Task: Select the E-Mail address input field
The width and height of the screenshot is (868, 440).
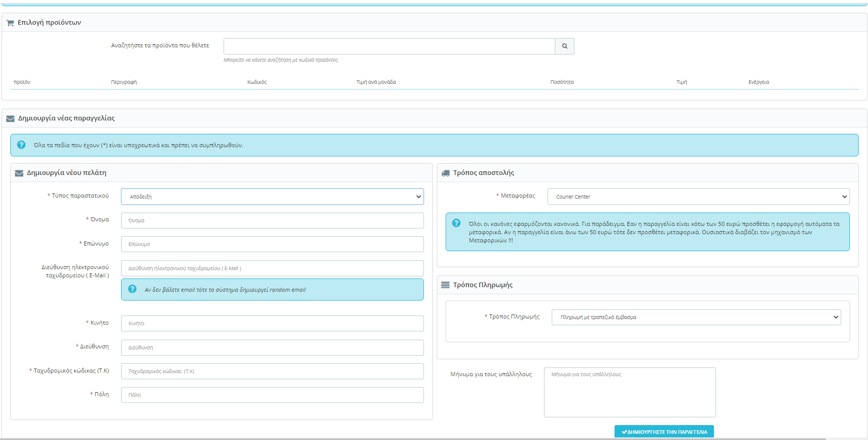Action: 272,268
